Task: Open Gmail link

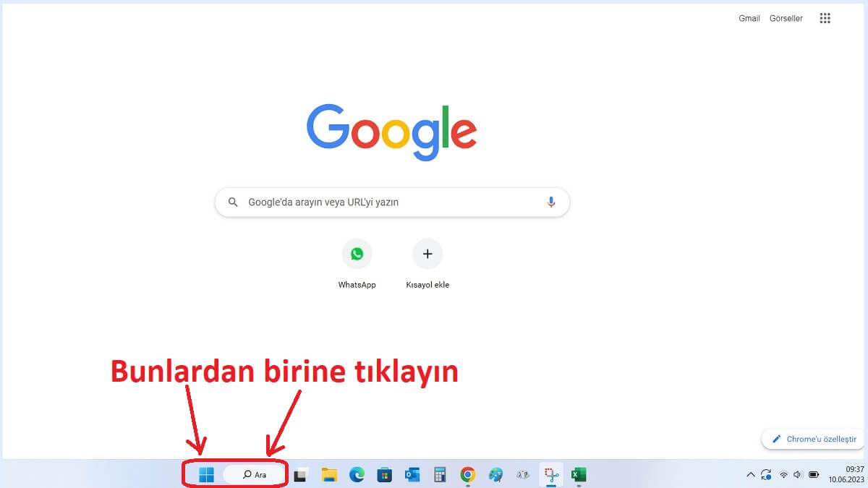Action: coord(749,19)
